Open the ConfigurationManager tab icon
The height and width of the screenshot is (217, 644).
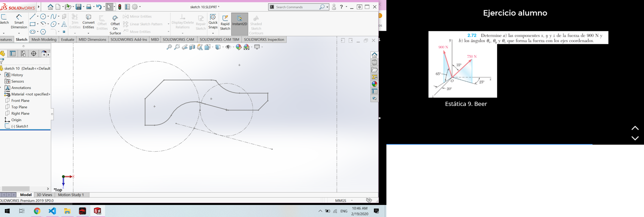23,53
